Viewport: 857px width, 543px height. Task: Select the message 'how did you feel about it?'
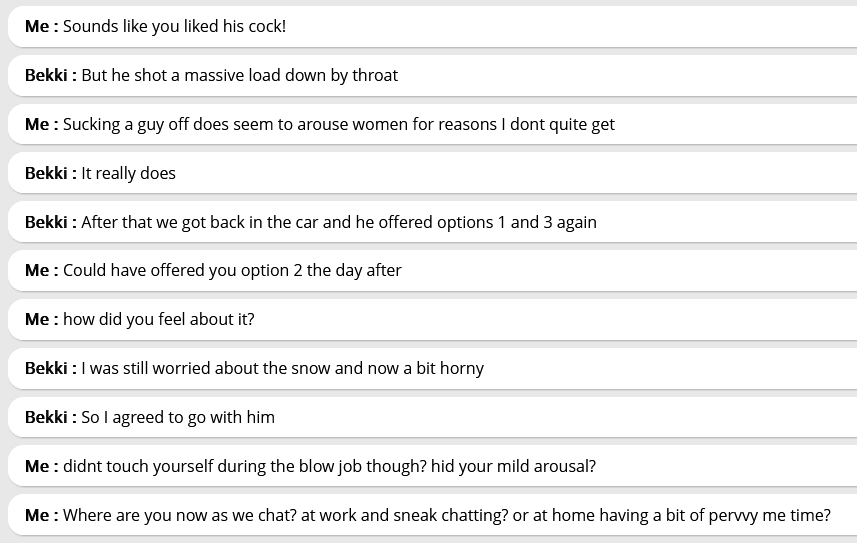click(158, 319)
